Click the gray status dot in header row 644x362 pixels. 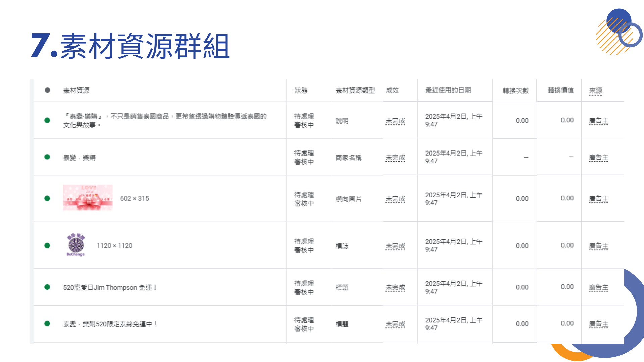pos(47,90)
